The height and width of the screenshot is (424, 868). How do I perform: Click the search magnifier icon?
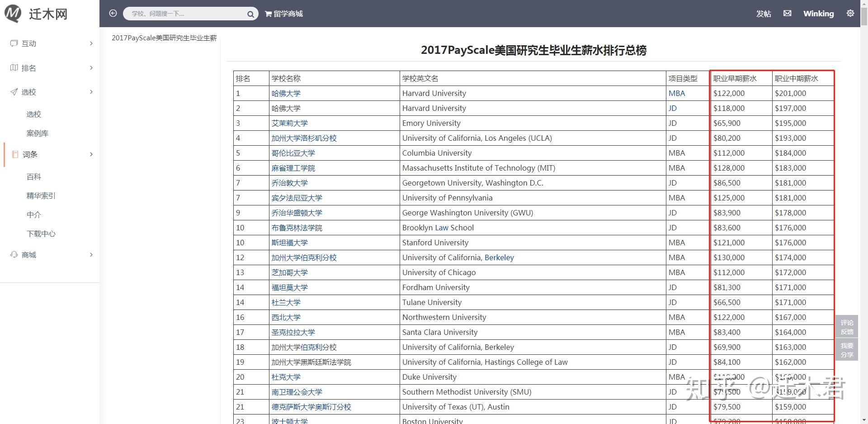pos(250,14)
